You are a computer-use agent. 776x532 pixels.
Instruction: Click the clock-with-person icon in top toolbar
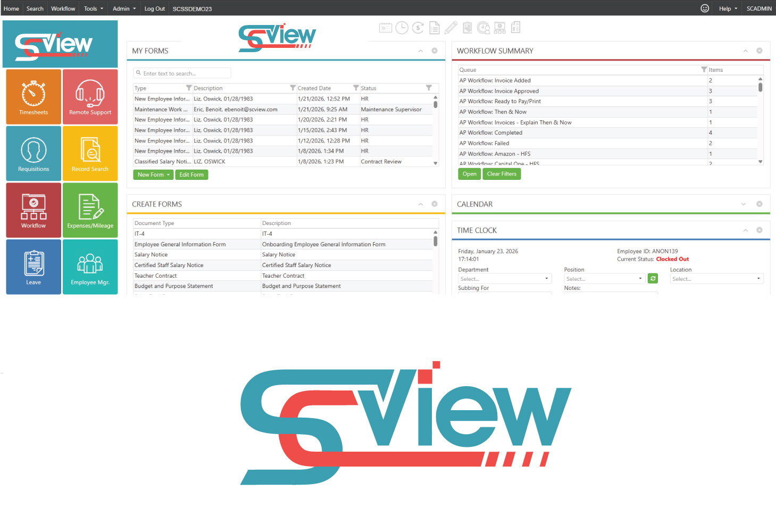pyautogui.click(x=483, y=28)
